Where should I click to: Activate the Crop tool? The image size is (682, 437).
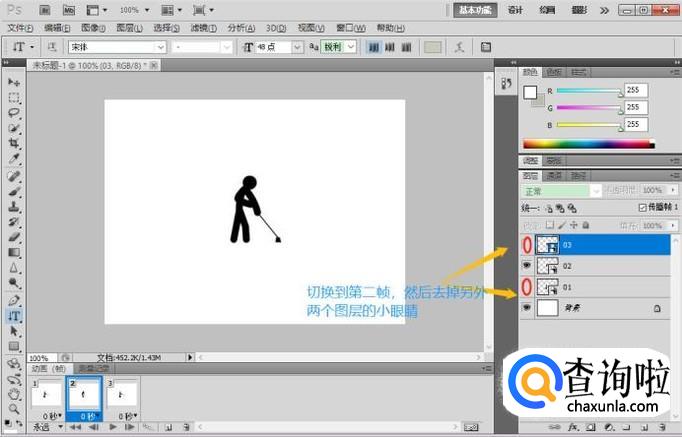coord(15,144)
